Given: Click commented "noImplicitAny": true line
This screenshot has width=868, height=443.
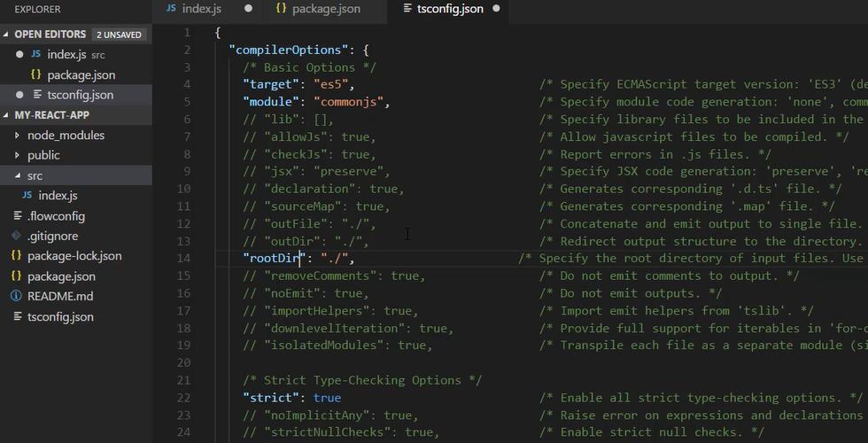Looking at the screenshot, I should (330, 415).
